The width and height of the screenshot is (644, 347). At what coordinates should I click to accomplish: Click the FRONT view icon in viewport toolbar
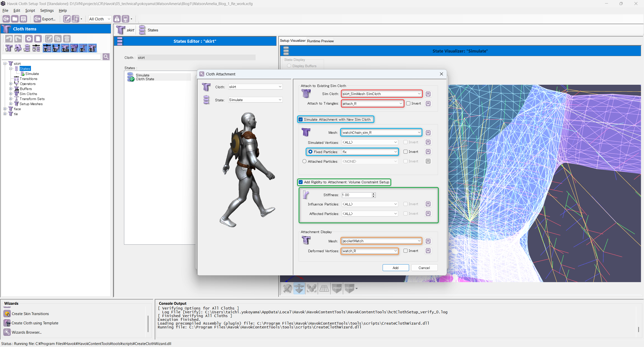pos(349,288)
